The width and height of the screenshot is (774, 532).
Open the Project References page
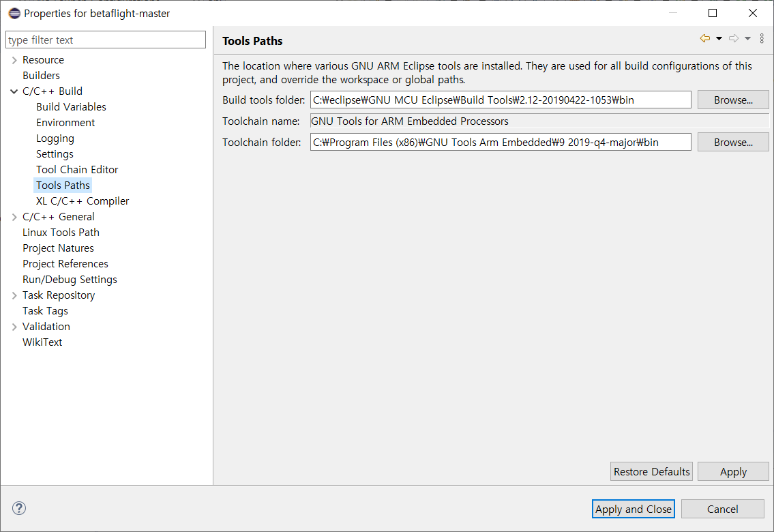65,264
